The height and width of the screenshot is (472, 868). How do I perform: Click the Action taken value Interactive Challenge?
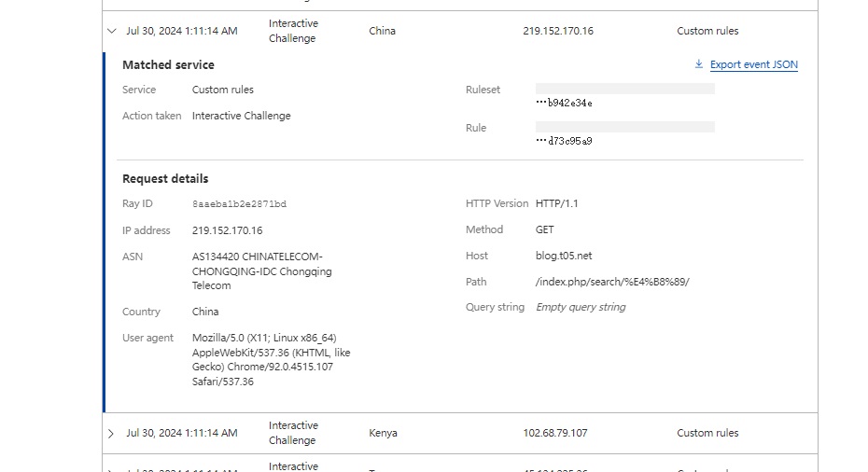[241, 116]
